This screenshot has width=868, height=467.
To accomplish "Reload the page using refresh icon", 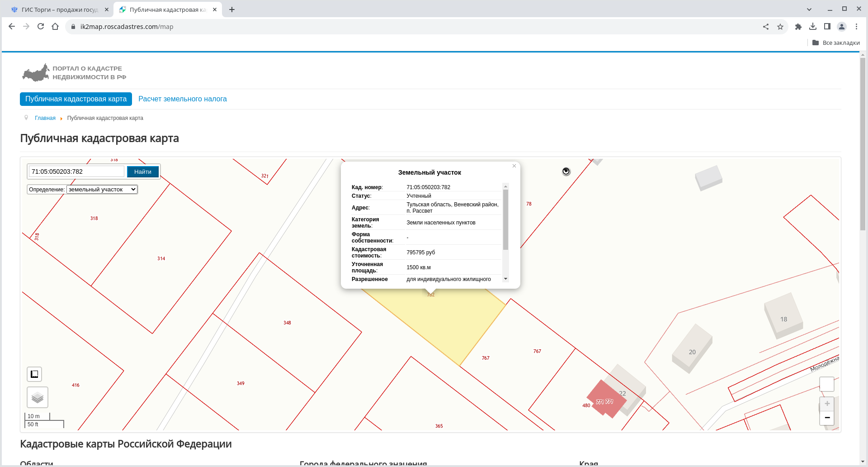I will (x=41, y=27).
